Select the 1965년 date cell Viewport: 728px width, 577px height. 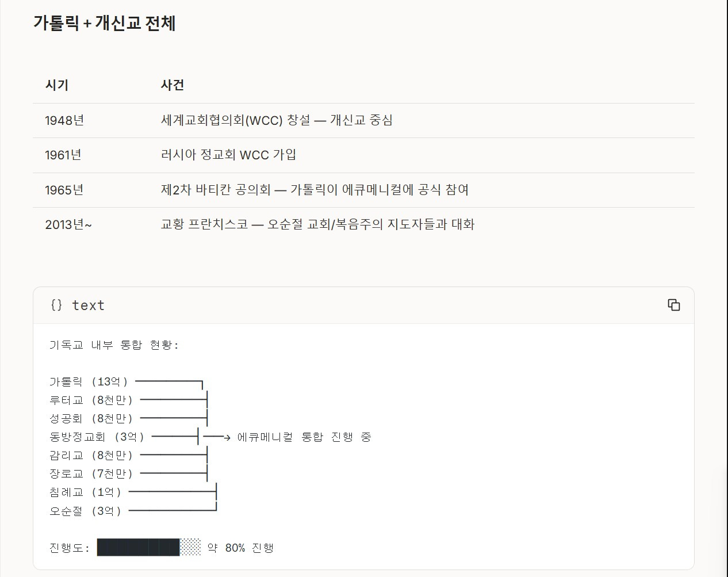pyautogui.click(x=64, y=190)
